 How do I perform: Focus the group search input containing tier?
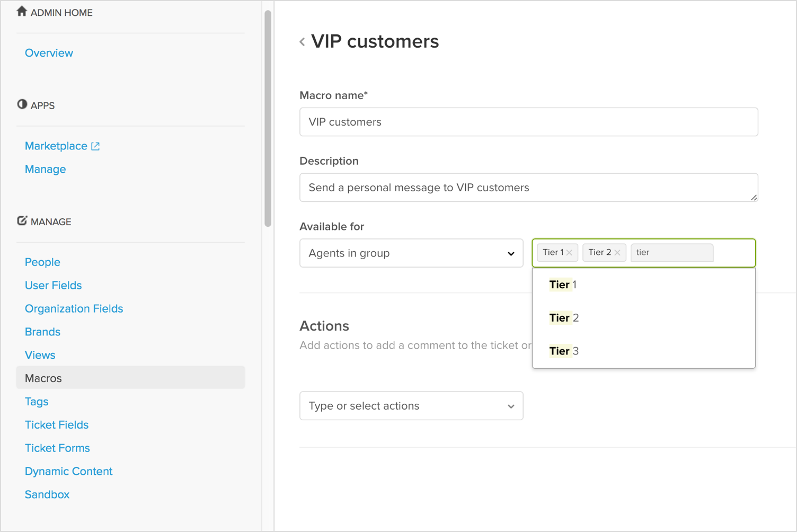tap(671, 253)
